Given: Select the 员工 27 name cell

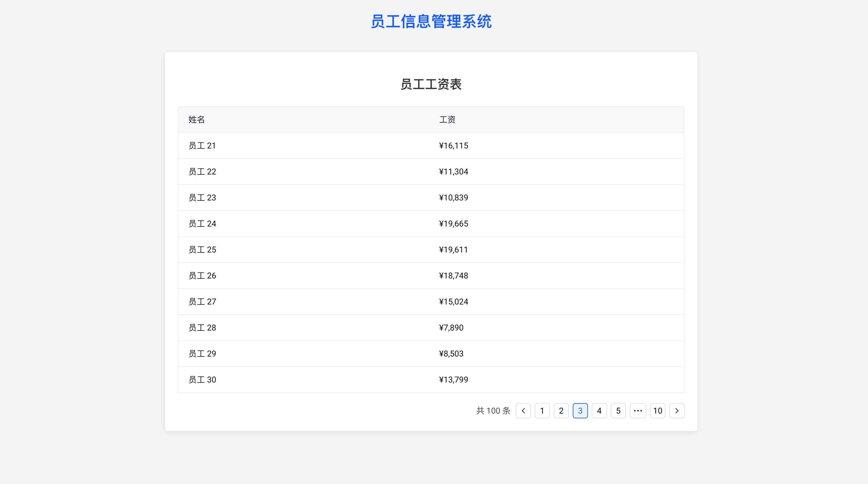Looking at the screenshot, I should pyautogui.click(x=202, y=302).
